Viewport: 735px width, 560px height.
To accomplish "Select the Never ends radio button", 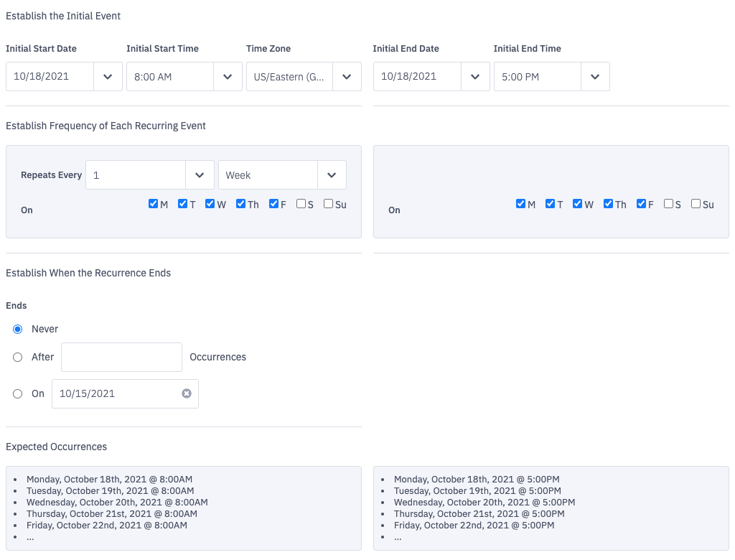I will (18, 329).
